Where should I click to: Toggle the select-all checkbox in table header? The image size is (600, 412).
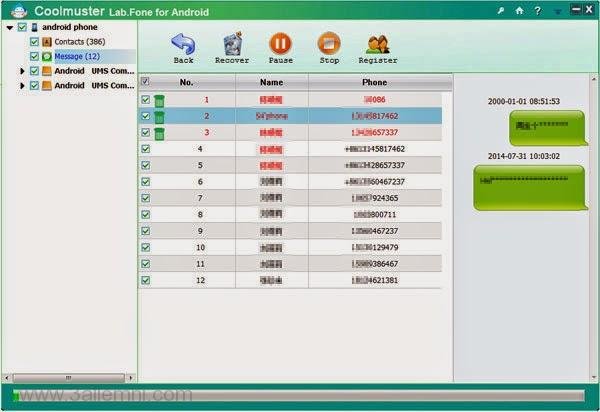pos(146,82)
